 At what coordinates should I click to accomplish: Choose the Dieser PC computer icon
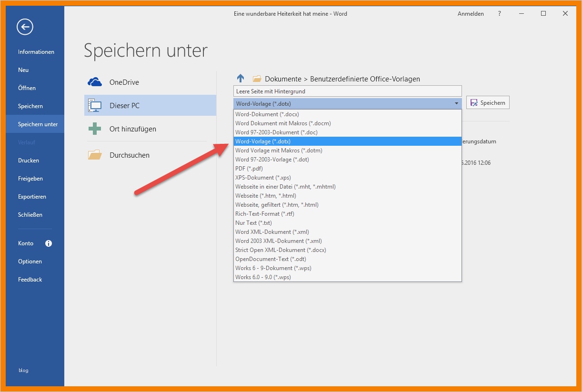(95, 105)
